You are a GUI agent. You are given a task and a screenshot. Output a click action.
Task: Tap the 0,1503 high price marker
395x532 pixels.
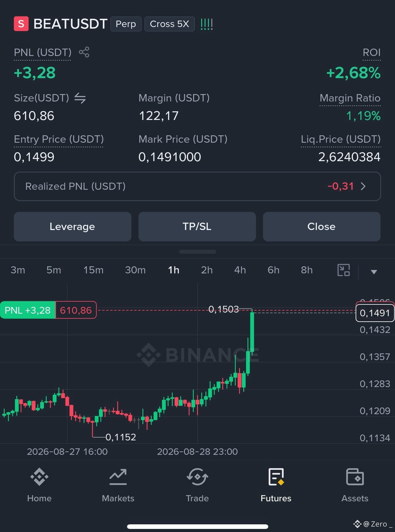click(x=224, y=309)
